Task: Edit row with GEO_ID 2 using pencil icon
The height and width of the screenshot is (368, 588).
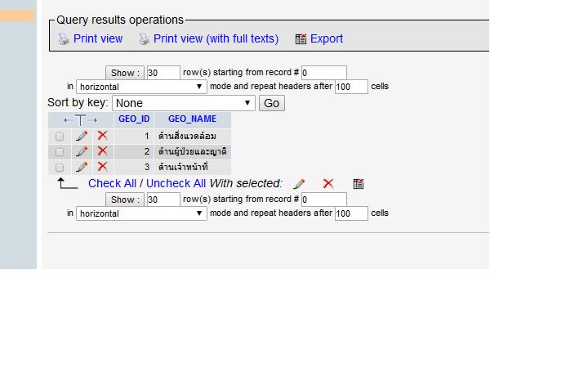Action: click(x=82, y=152)
